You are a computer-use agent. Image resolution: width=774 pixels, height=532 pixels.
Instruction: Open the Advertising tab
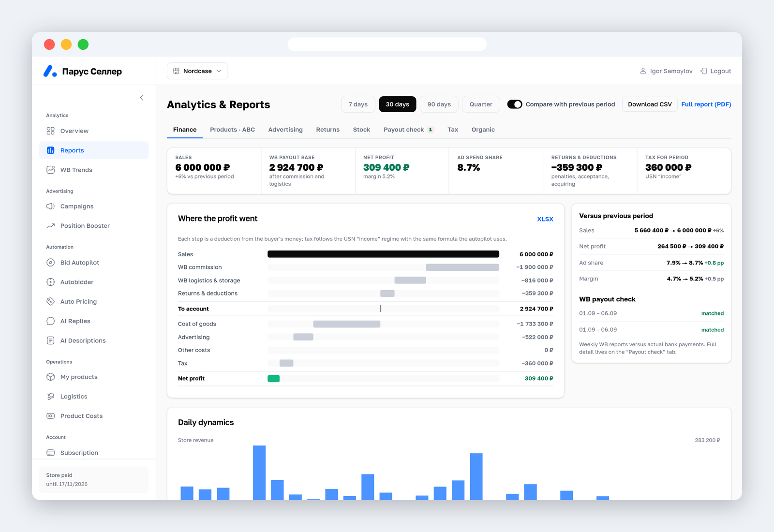point(285,130)
